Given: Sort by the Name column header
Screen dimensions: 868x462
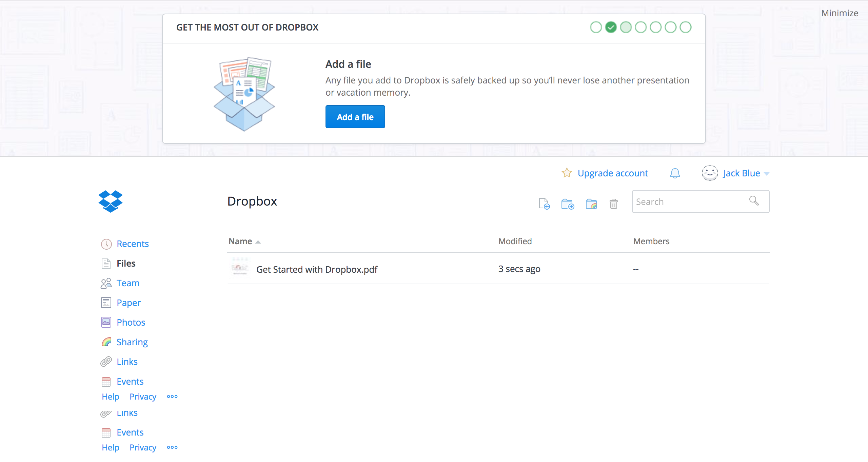Looking at the screenshot, I should (244, 242).
